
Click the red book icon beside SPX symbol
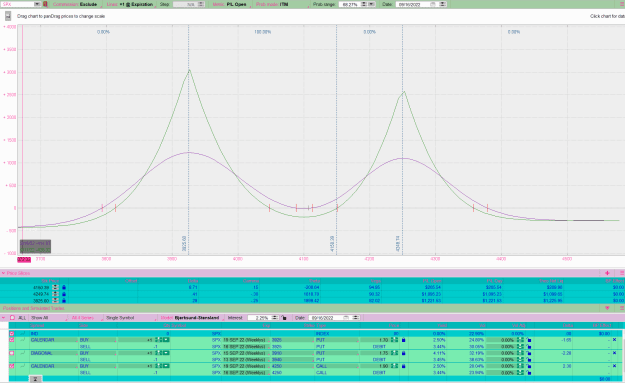[45, 4]
